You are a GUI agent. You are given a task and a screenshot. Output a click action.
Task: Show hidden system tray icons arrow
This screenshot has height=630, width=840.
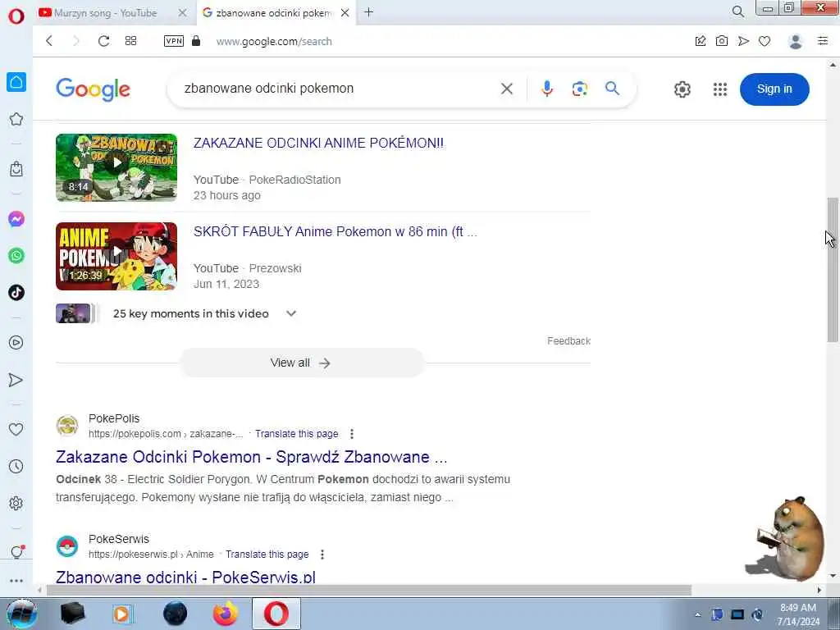697,615
